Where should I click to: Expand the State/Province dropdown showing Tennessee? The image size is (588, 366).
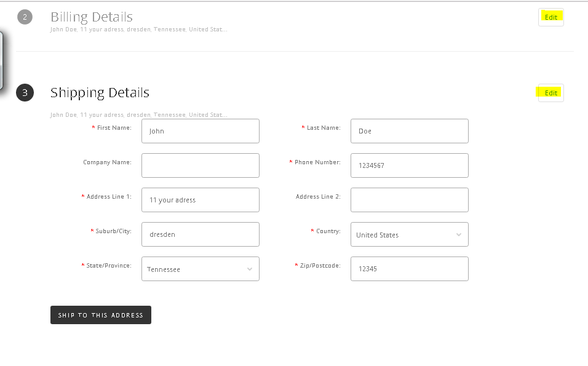point(200,269)
